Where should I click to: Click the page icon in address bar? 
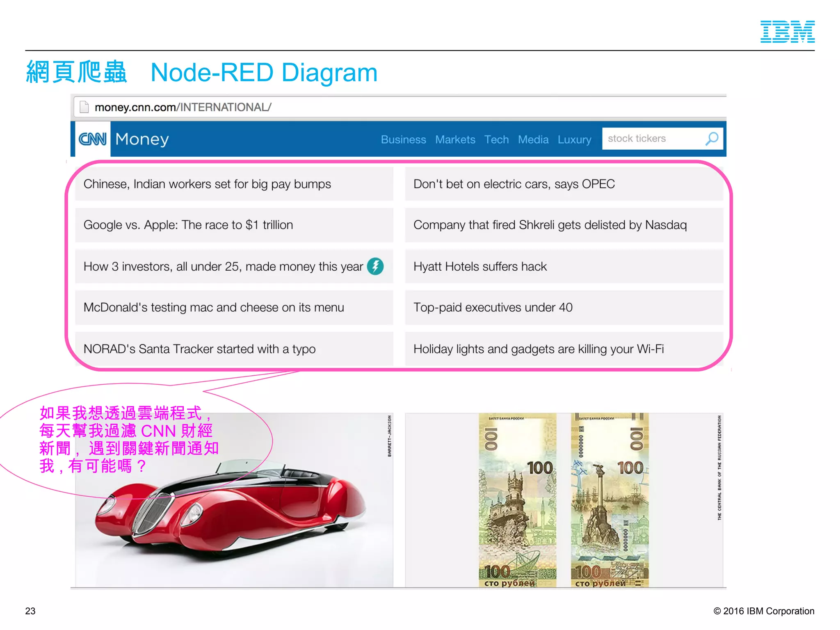[84, 107]
